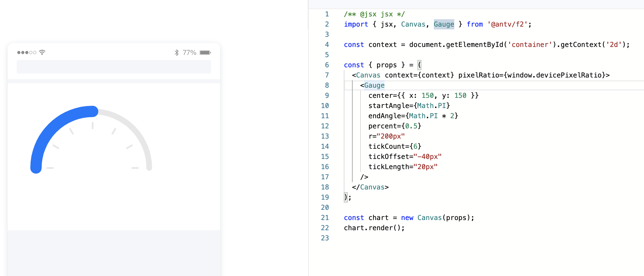Click chart.render(); on line 22
644x276 pixels.
pyautogui.click(x=374, y=228)
